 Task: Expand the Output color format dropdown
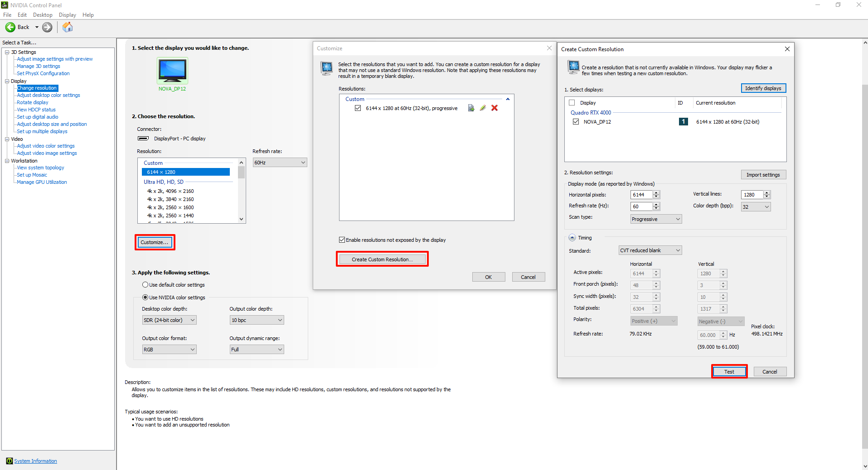pyautogui.click(x=169, y=350)
